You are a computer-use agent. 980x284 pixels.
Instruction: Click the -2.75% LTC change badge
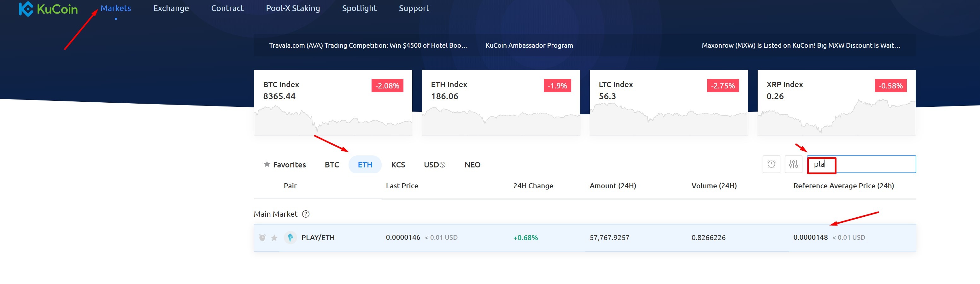tap(723, 86)
